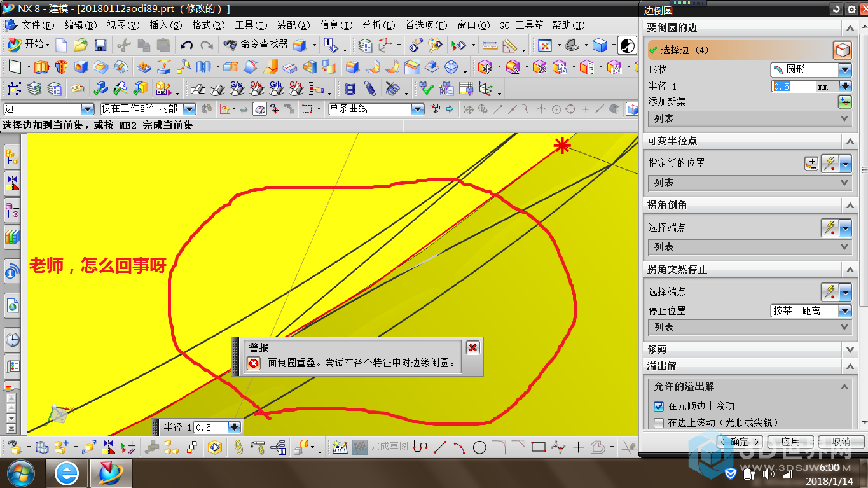Close the 警报 alert popup
The width and height of the screenshot is (868, 488).
coord(472,347)
